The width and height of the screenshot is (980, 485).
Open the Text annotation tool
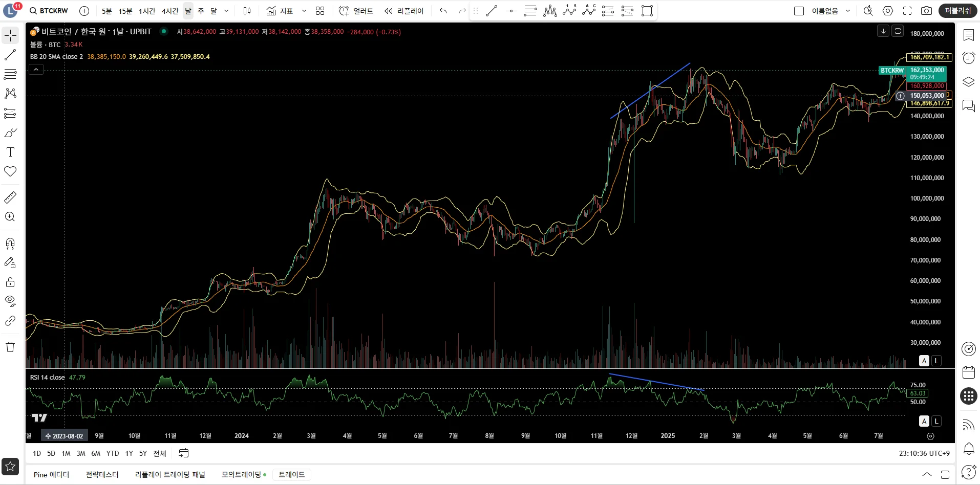coord(10,152)
